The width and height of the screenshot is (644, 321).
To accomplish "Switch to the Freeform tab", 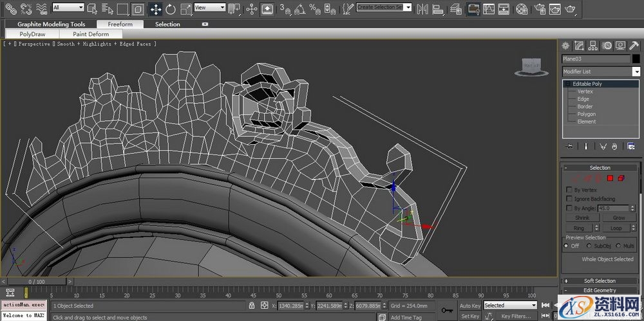I will point(120,24).
